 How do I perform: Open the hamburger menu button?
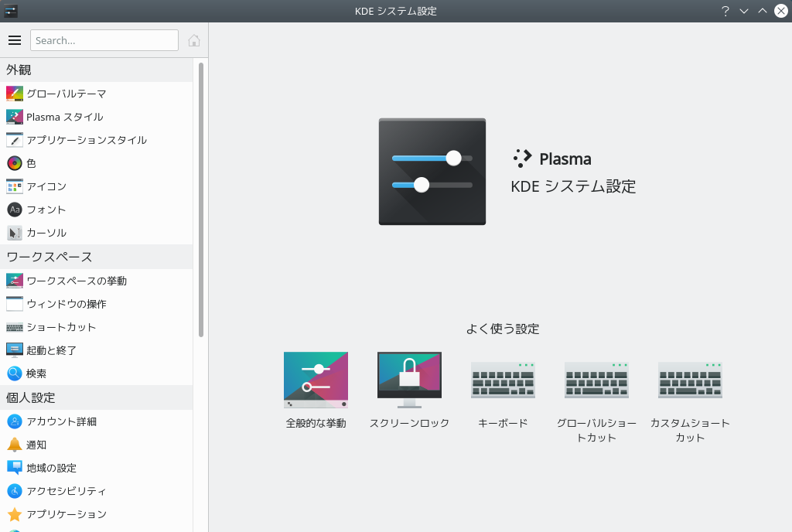pyautogui.click(x=15, y=40)
